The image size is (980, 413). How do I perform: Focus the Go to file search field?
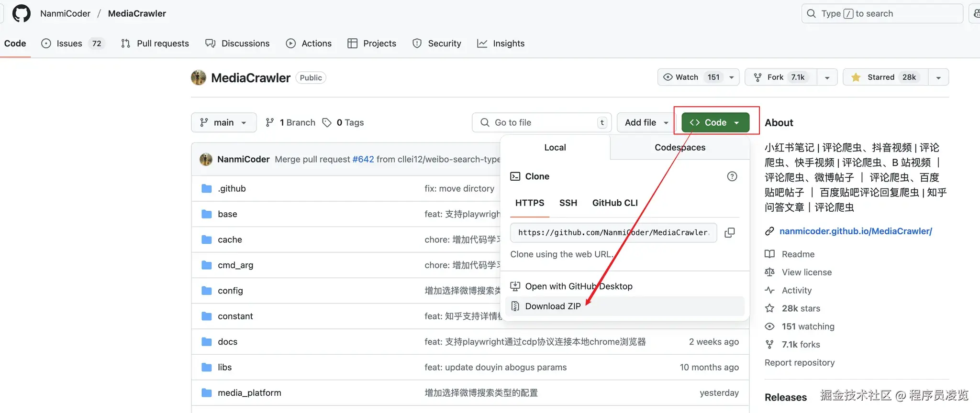[x=542, y=122]
